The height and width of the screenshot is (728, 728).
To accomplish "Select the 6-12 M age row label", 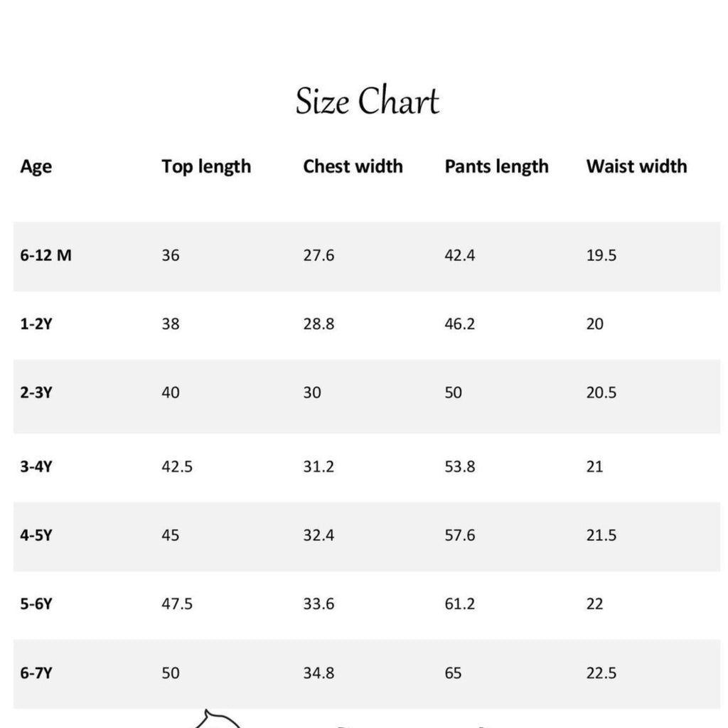I will (45, 255).
